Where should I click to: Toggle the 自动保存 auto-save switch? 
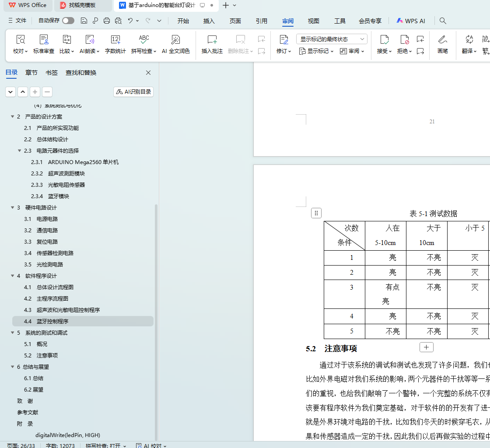click(68, 21)
